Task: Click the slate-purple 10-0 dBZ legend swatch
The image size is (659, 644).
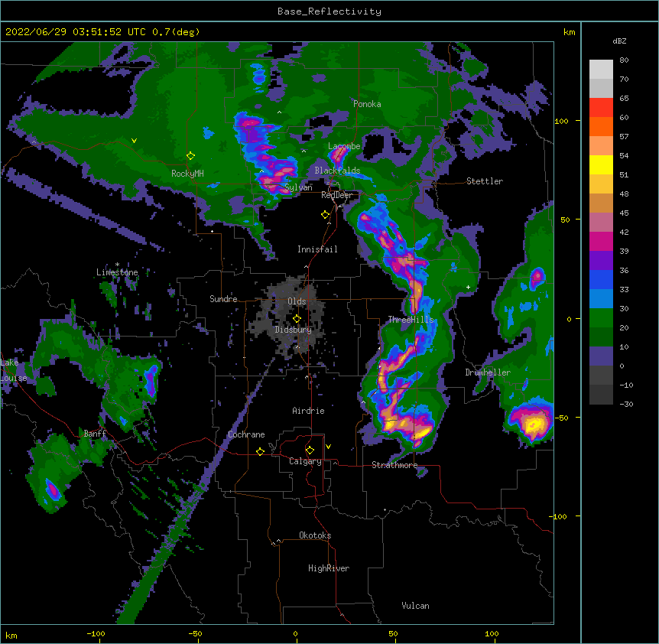Action: point(601,356)
